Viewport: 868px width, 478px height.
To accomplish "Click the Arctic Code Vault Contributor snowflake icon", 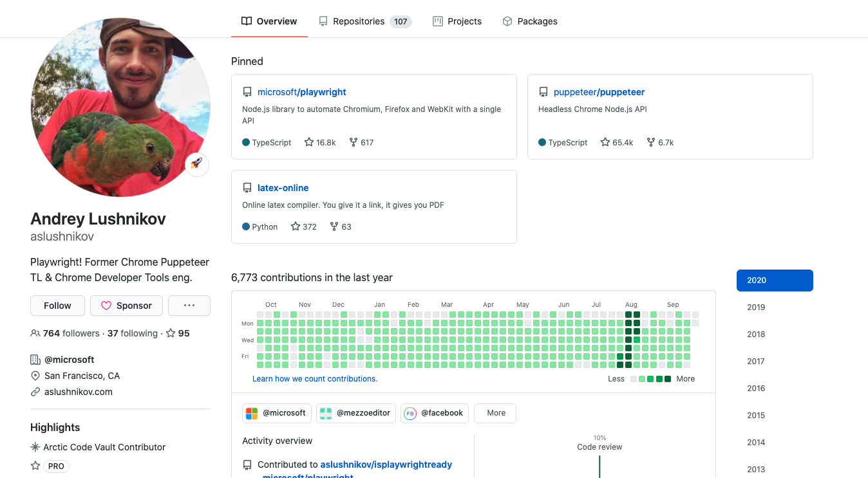I will point(35,447).
